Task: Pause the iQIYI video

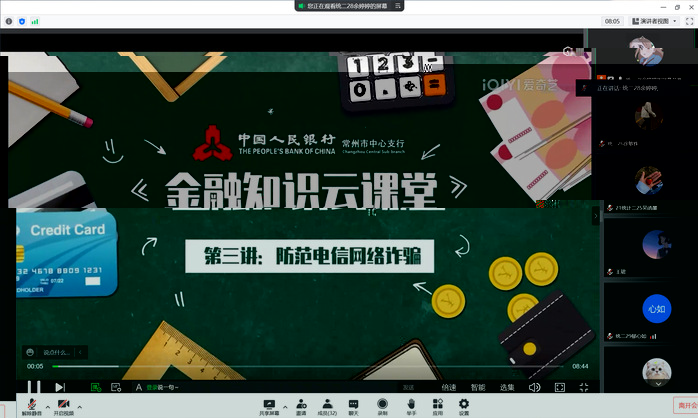Action: click(x=33, y=387)
